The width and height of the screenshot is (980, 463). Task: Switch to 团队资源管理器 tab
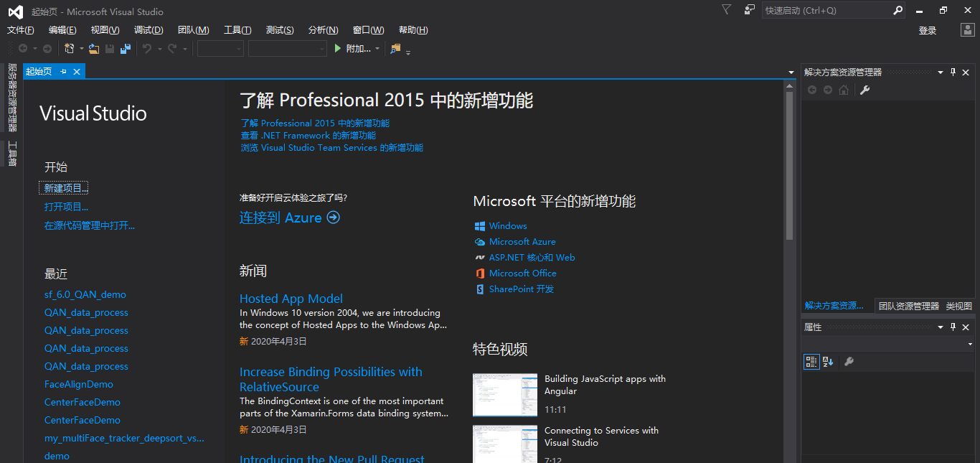[909, 306]
